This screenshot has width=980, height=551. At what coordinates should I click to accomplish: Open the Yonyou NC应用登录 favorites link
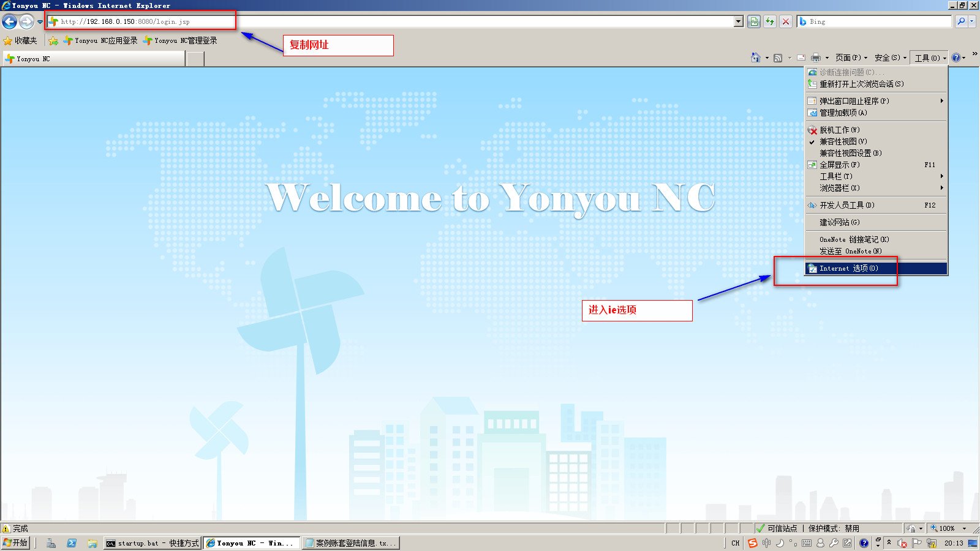click(x=101, y=40)
